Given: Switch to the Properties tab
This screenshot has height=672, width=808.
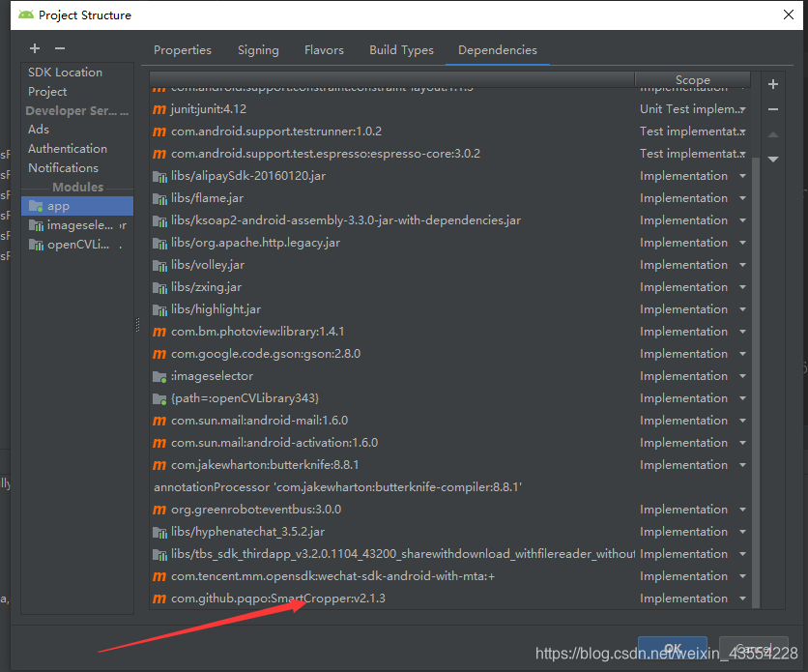Looking at the screenshot, I should tap(183, 50).
